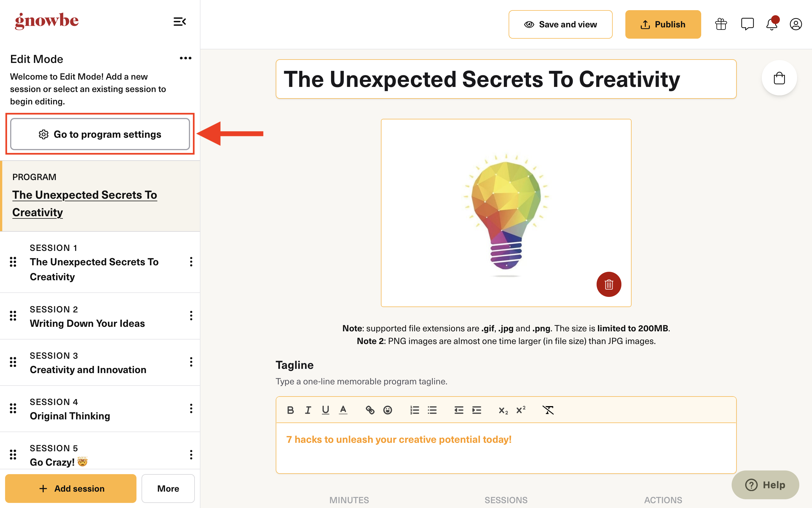Click into the tagline text area
The image size is (812, 508).
pyautogui.click(x=506, y=448)
